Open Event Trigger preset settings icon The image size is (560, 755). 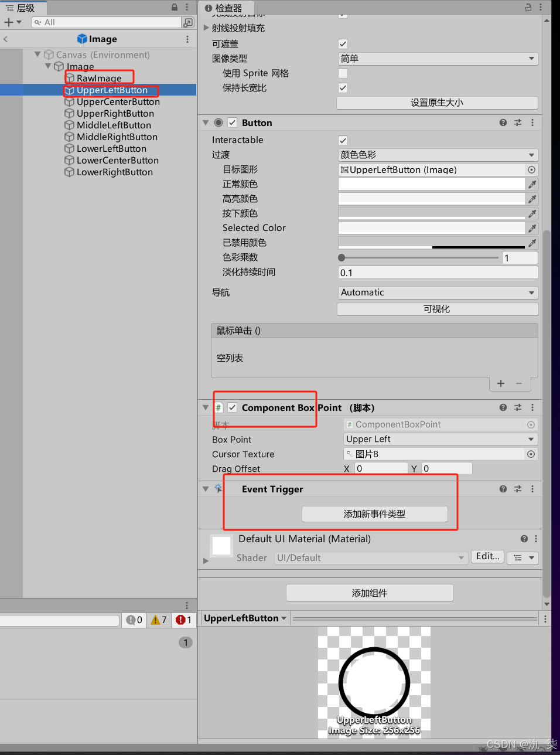click(518, 489)
